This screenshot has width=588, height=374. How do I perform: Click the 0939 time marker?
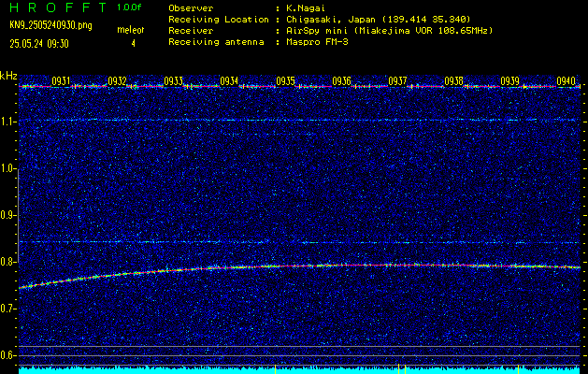coord(509,80)
